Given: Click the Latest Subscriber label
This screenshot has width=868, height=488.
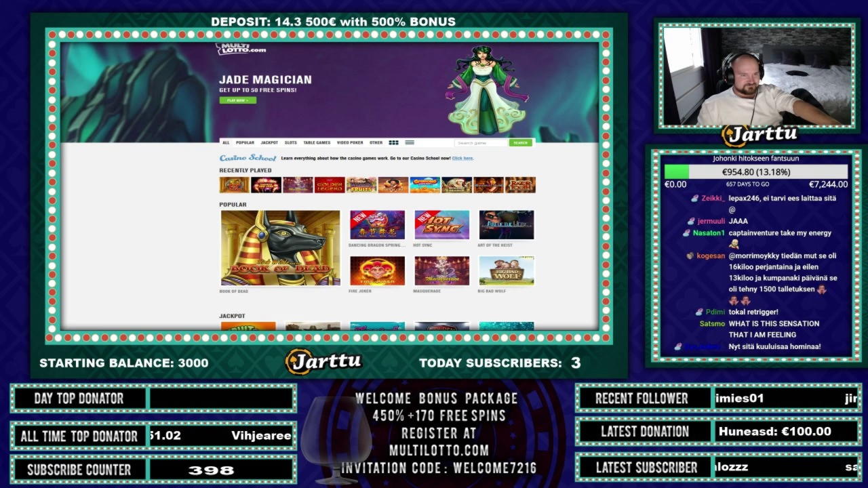Looking at the screenshot, I should point(646,468).
